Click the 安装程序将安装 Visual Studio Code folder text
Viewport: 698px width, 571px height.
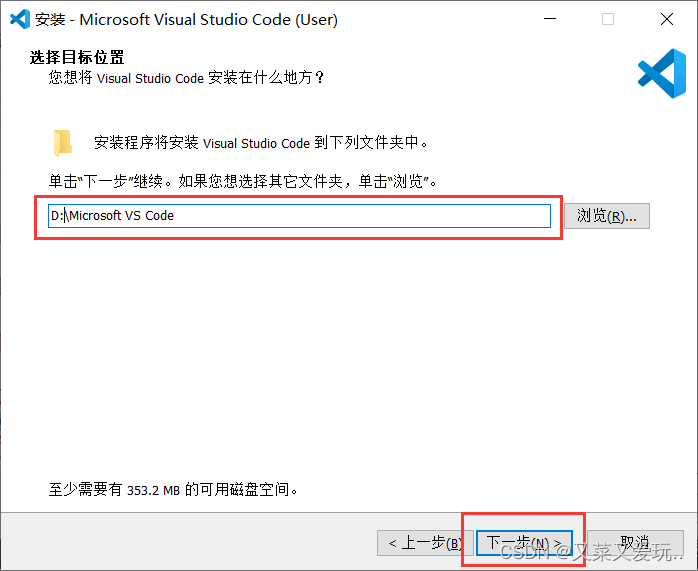261,142
